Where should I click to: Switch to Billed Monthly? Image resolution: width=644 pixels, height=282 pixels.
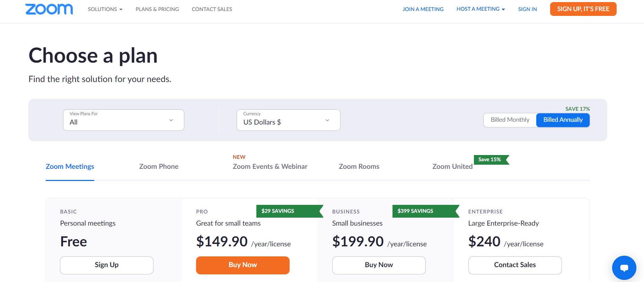[510, 120]
